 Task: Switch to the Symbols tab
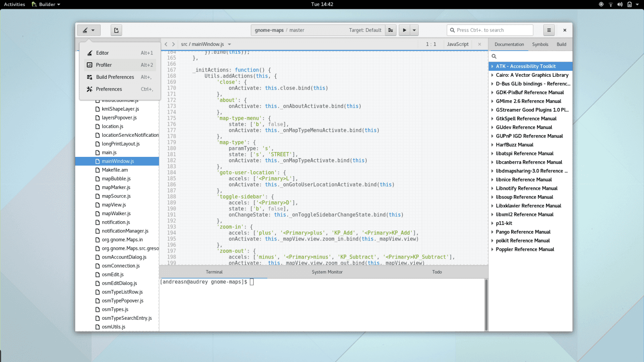click(540, 44)
